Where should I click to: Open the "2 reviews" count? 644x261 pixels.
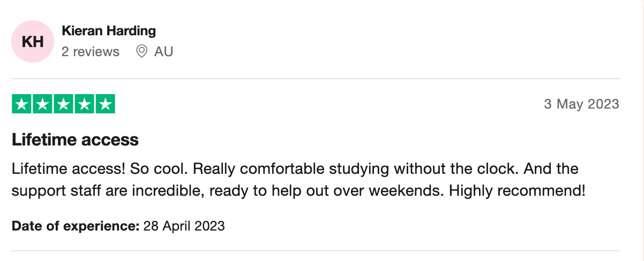91,51
